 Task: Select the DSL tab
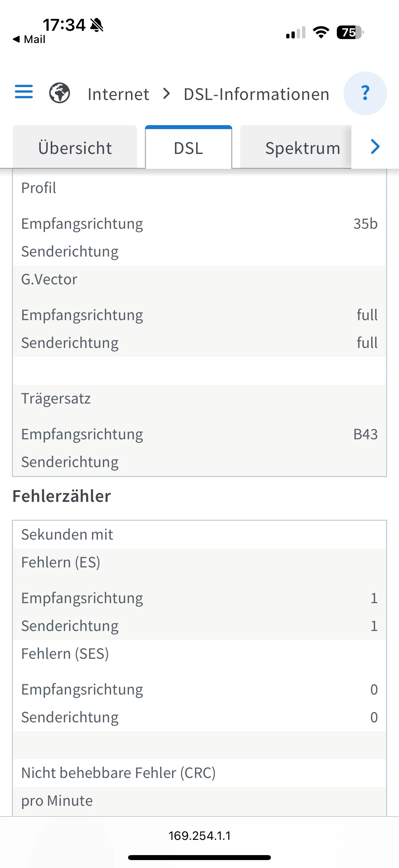[189, 148]
